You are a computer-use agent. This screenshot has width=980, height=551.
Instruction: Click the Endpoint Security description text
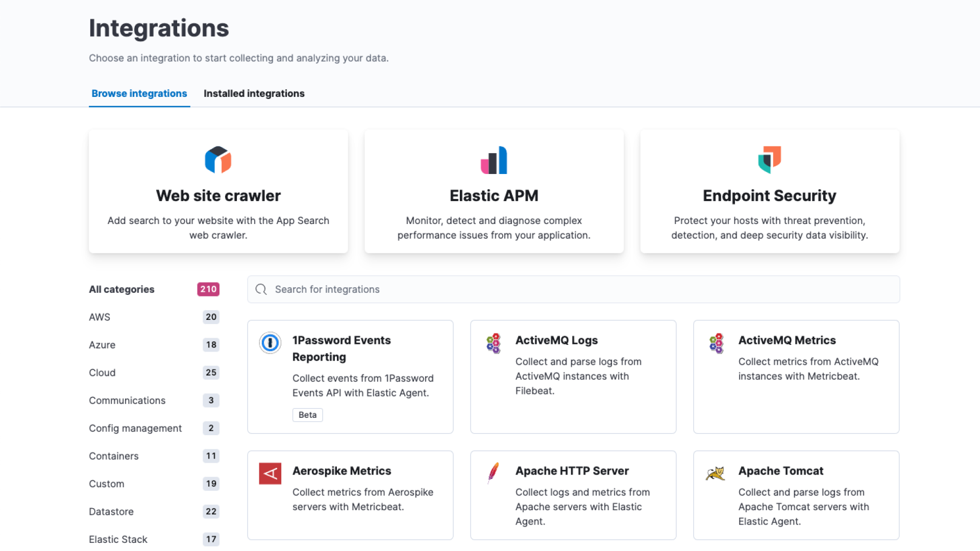click(770, 228)
